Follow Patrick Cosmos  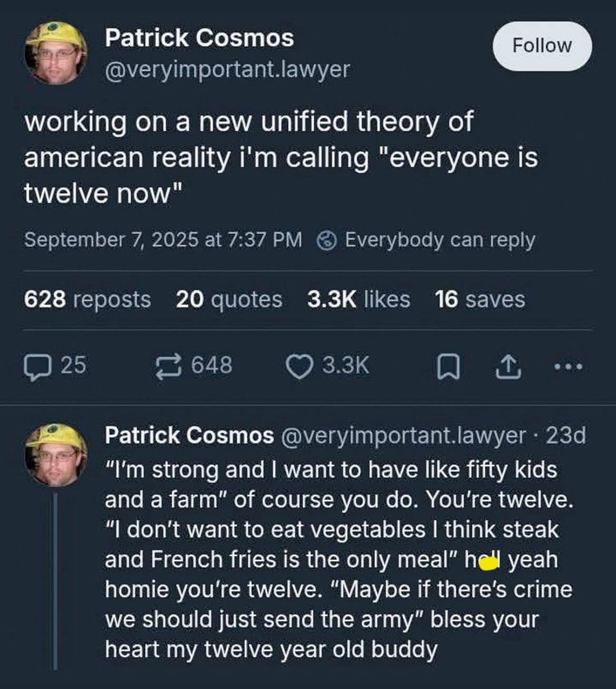point(542,46)
